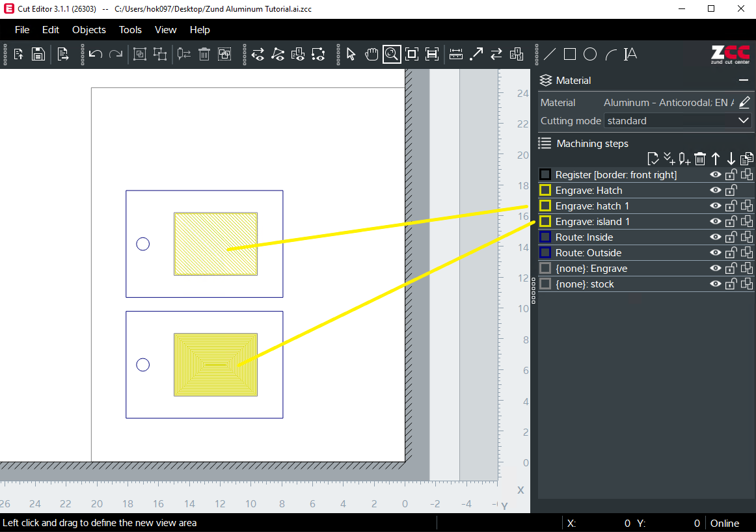756x532 pixels.
Task: Select the Pan hand tool
Action: [x=371, y=54]
